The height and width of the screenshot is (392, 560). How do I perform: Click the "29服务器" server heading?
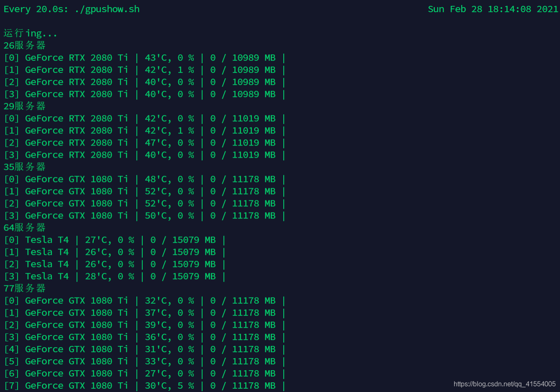coord(24,106)
